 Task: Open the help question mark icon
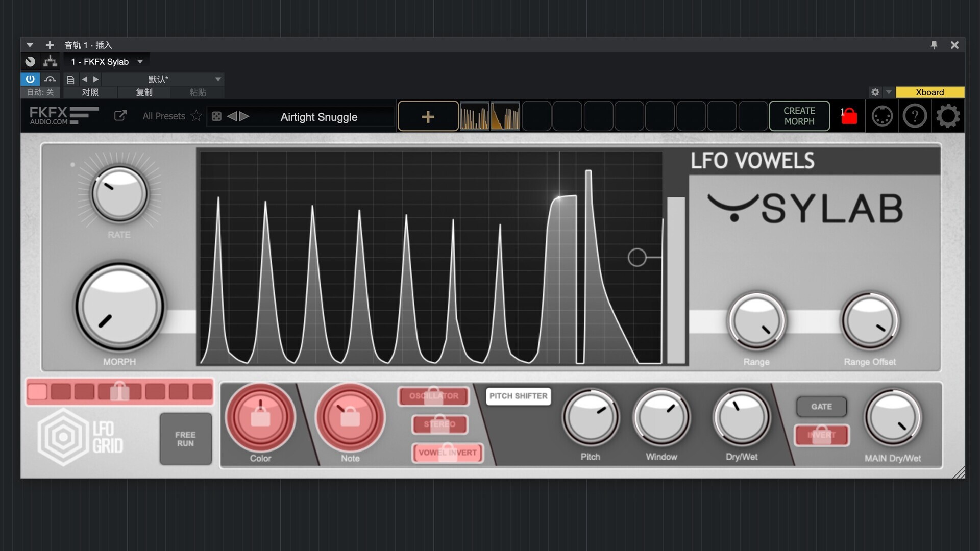(915, 116)
